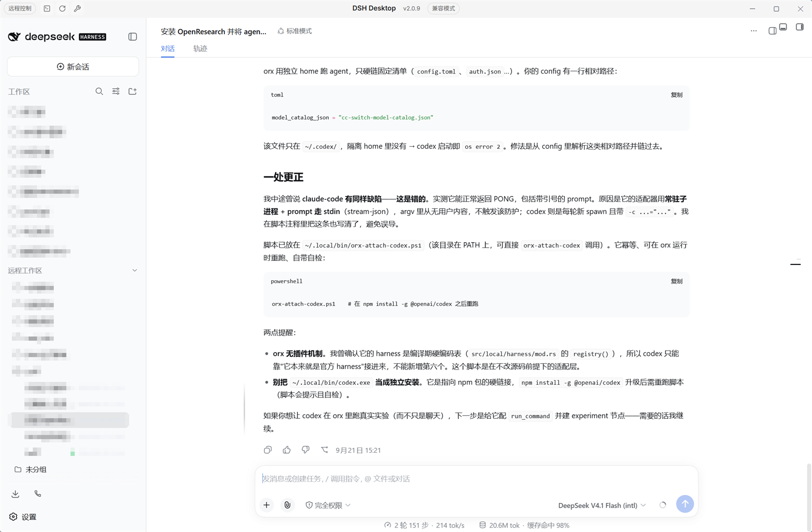The height and width of the screenshot is (532, 812).
Task: Toggle the right sidebar panel icon
Action: (800, 27)
